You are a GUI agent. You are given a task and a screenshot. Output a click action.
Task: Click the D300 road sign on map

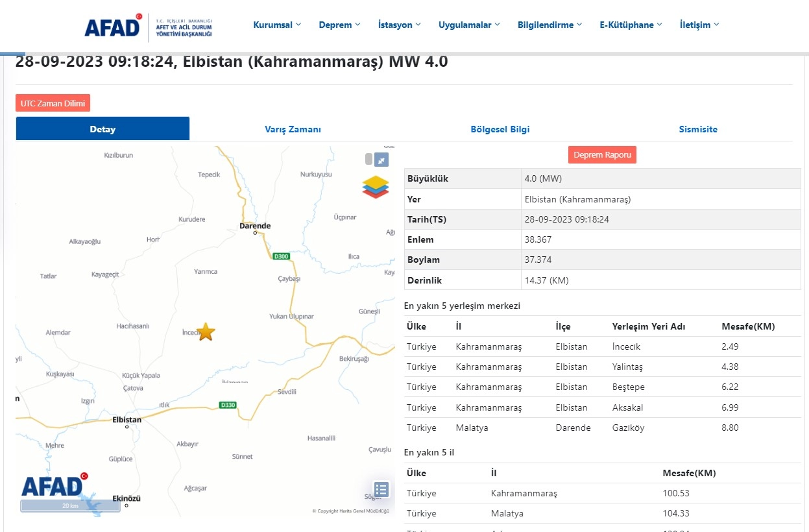281,256
